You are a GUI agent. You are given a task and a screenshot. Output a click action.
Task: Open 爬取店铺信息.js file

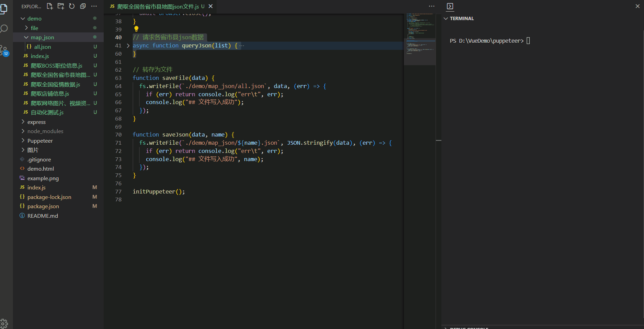(58, 94)
